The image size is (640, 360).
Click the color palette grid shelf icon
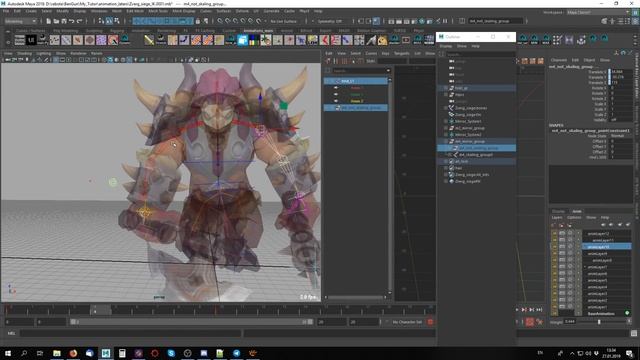(x=254, y=40)
